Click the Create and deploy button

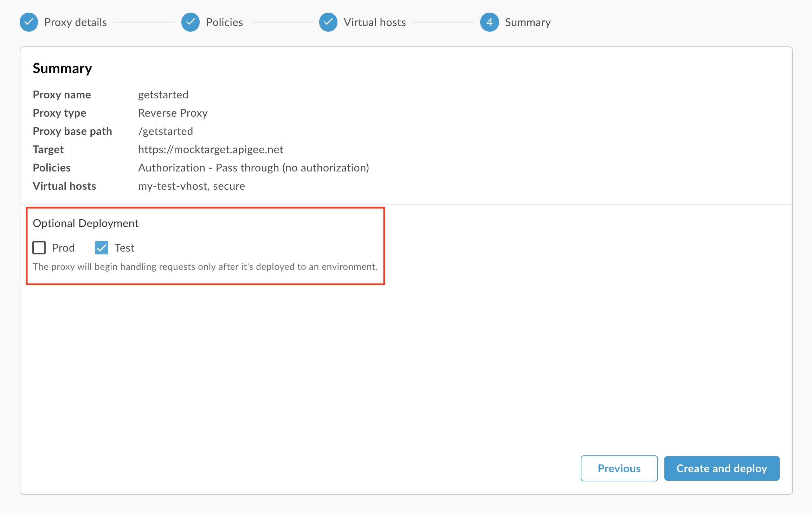click(722, 468)
